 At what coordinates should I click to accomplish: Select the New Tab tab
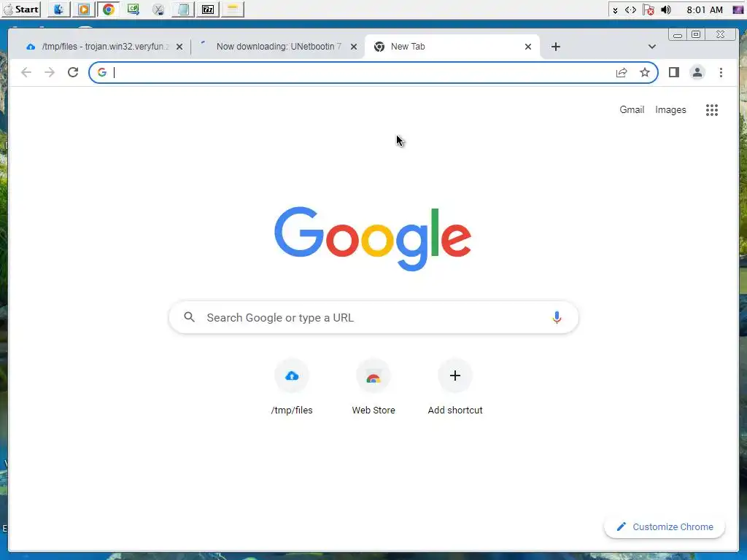[x=452, y=47]
